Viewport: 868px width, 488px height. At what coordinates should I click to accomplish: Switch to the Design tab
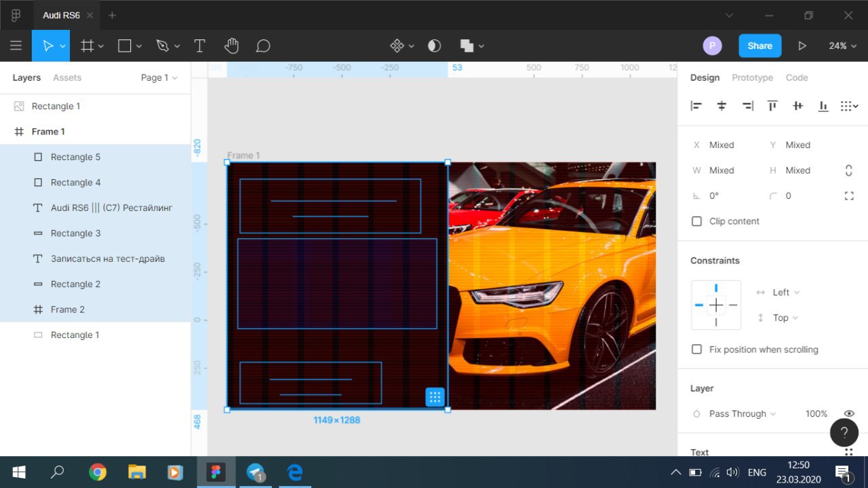(x=705, y=77)
